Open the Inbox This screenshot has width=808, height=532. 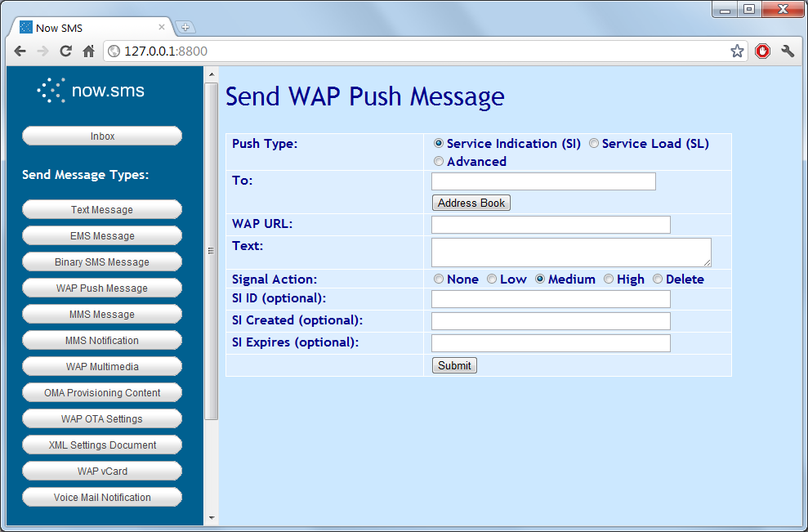(101, 136)
